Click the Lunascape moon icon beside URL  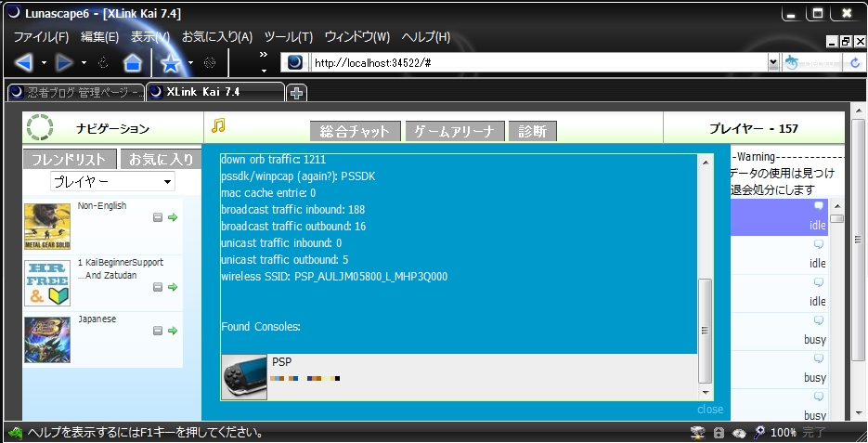[295, 62]
